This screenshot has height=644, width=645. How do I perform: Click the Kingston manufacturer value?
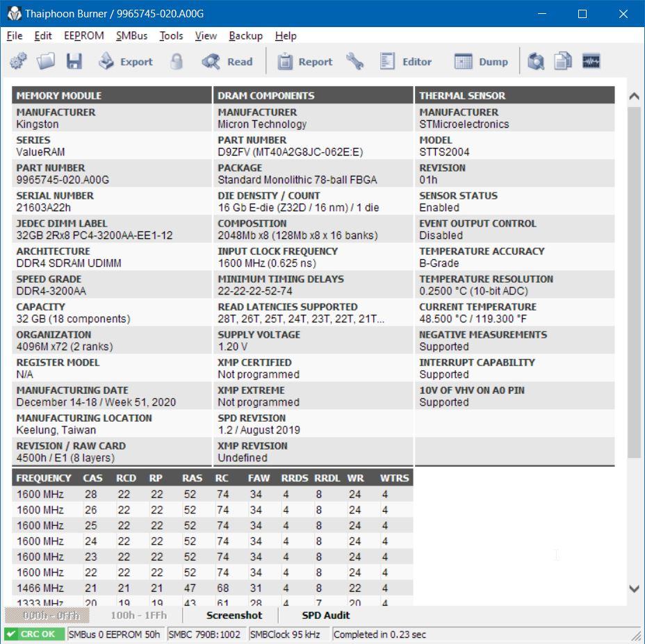click(x=37, y=124)
